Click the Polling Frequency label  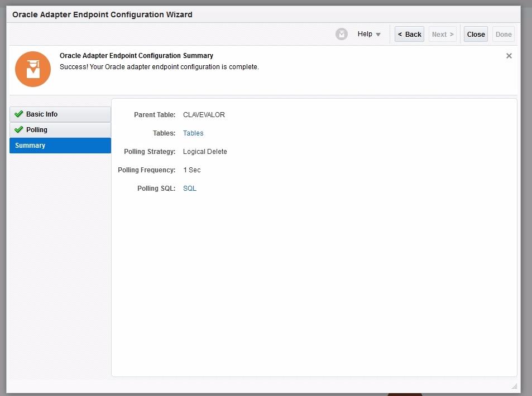pos(147,170)
